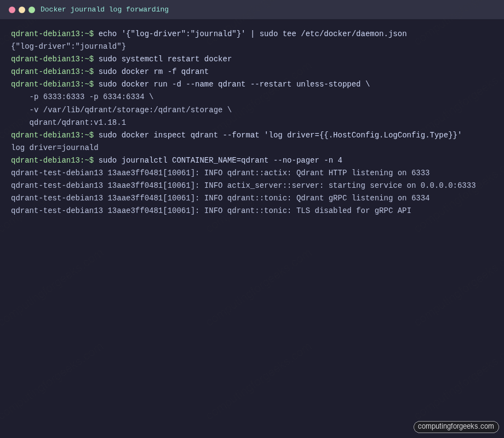The width and height of the screenshot is (504, 438).
Task: Click the 'Qdrant HTTP listening on 6333' log line
Action: [x=220, y=172]
